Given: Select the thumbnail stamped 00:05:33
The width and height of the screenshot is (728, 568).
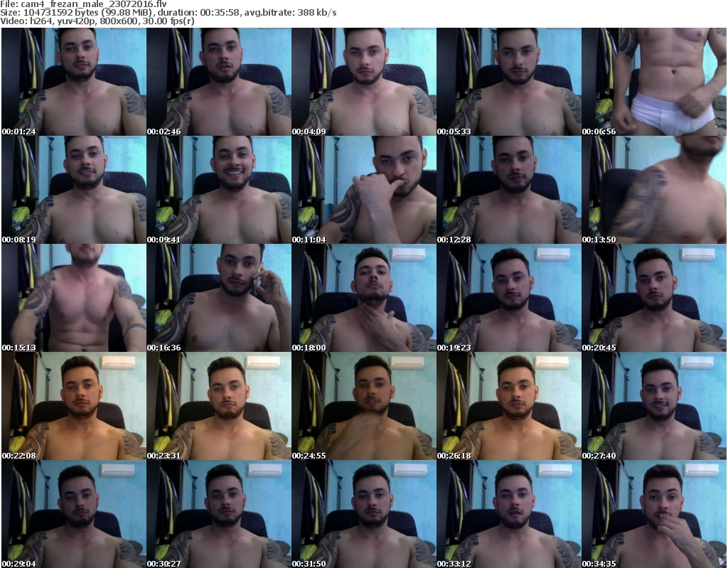Looking at the screenshot, I should point(509,82).
